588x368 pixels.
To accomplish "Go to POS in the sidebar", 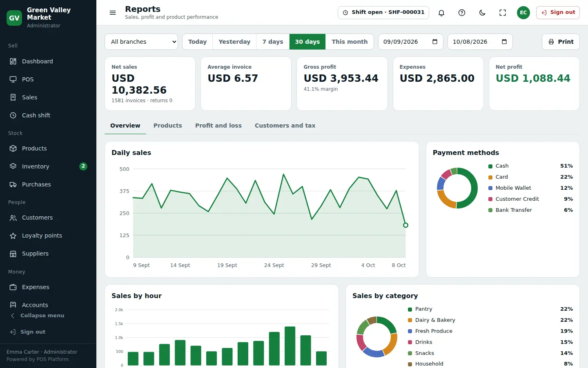I will pyautogui.click(x=48, y=79).
